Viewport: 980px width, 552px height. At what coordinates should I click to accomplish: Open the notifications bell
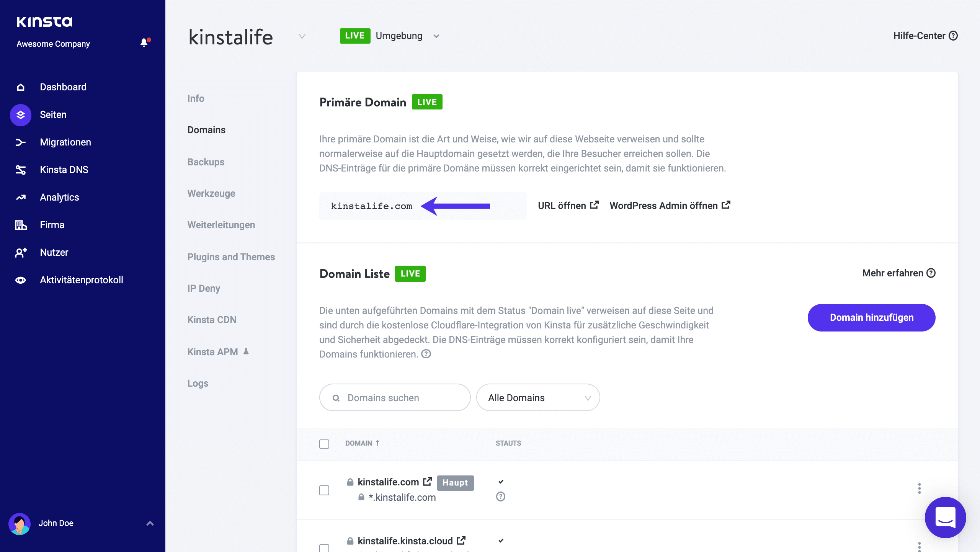point(144,42)
